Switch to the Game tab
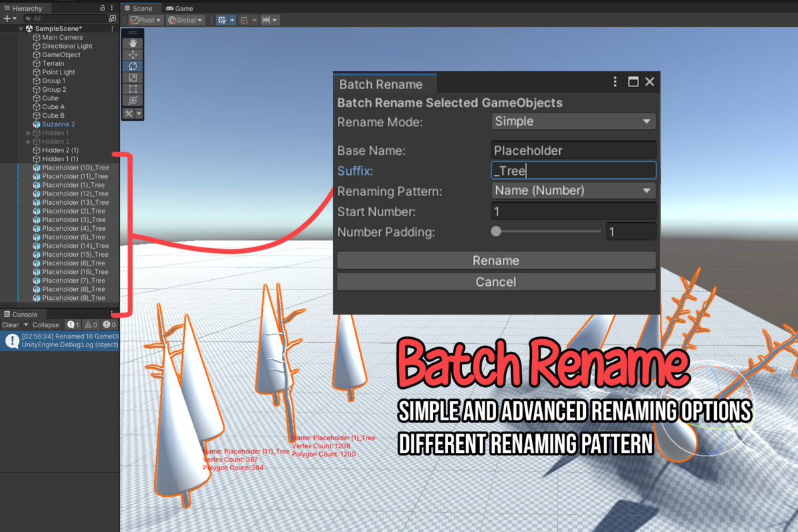Screen dimensions: 798x532 (180, 9)
